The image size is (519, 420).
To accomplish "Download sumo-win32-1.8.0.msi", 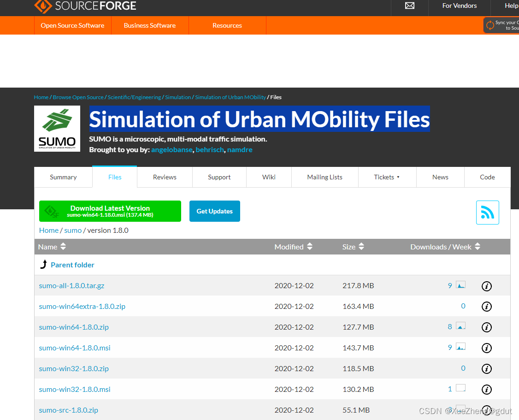I will point(75,389).
